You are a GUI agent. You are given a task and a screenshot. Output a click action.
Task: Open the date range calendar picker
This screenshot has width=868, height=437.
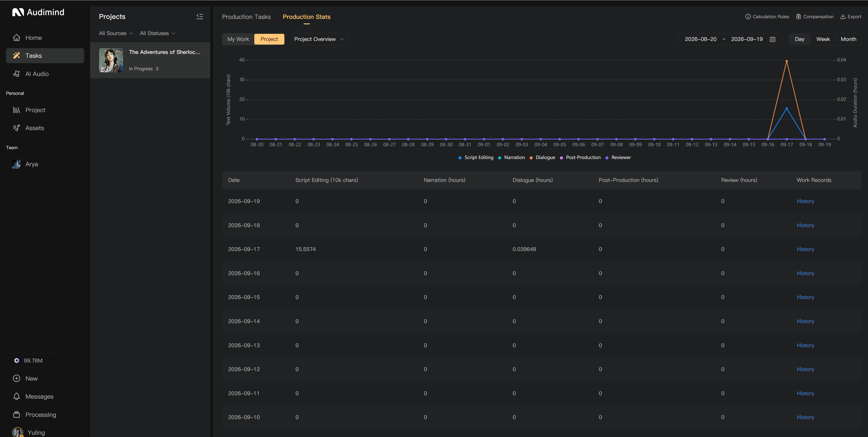coord(773,39)
